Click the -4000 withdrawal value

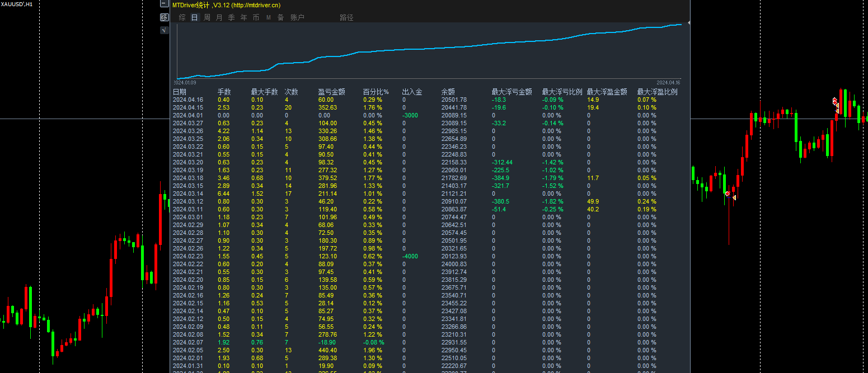coord(410,256)
